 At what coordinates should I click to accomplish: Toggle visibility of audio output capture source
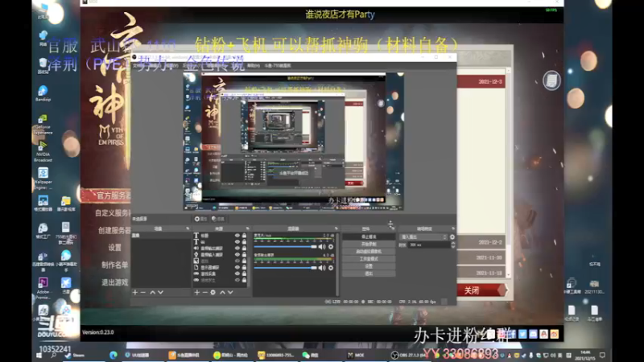237,249
